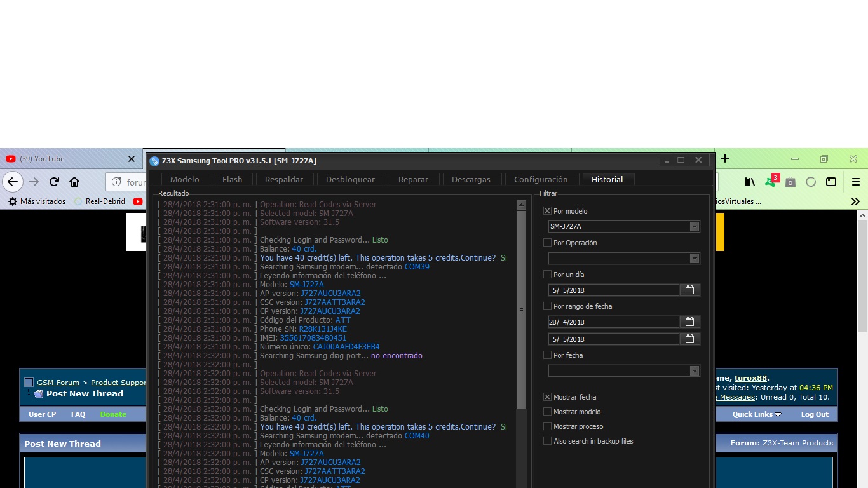Check the Mostrar proceso option

tap(547, 426)
